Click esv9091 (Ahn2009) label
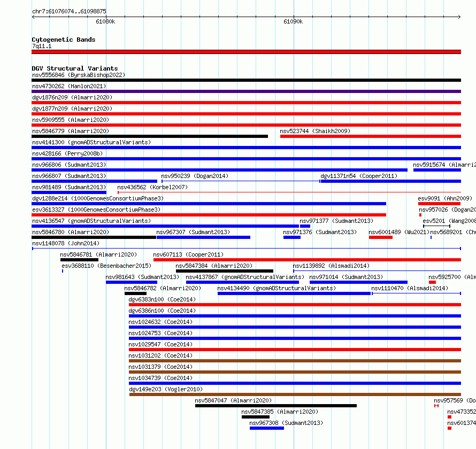 (x=445, y=198)
